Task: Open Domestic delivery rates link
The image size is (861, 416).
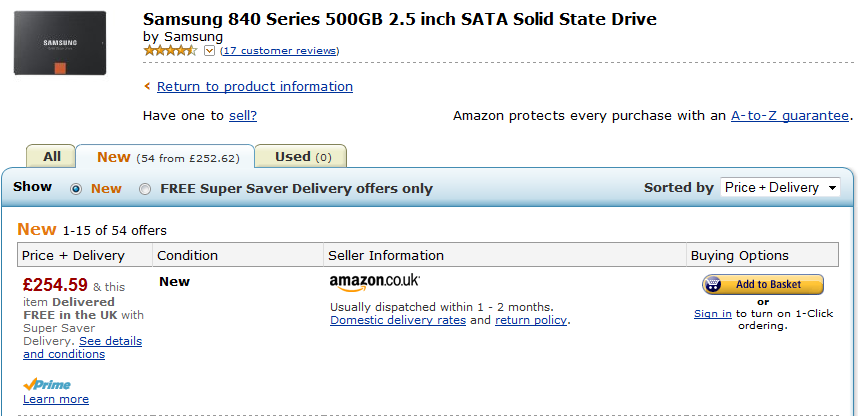Action: (x=398, y=321)
